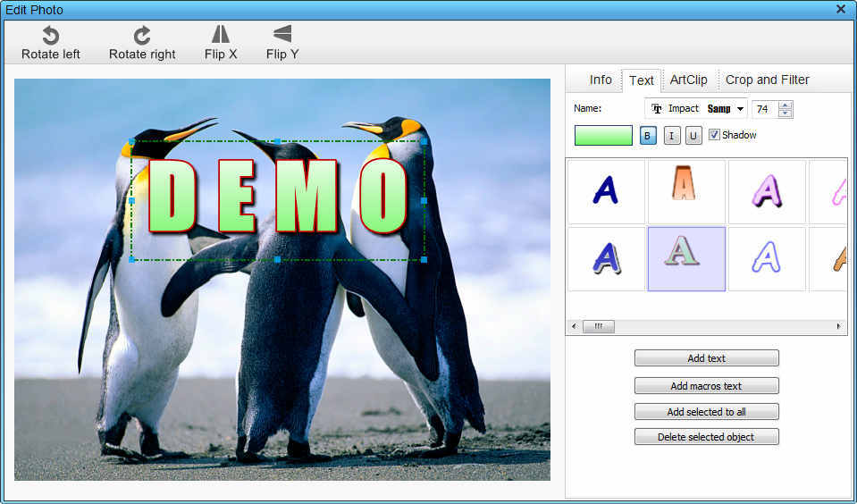Switch to the Text tab
This screenshot has width=857, height=504.
click(x=641, y=80)
